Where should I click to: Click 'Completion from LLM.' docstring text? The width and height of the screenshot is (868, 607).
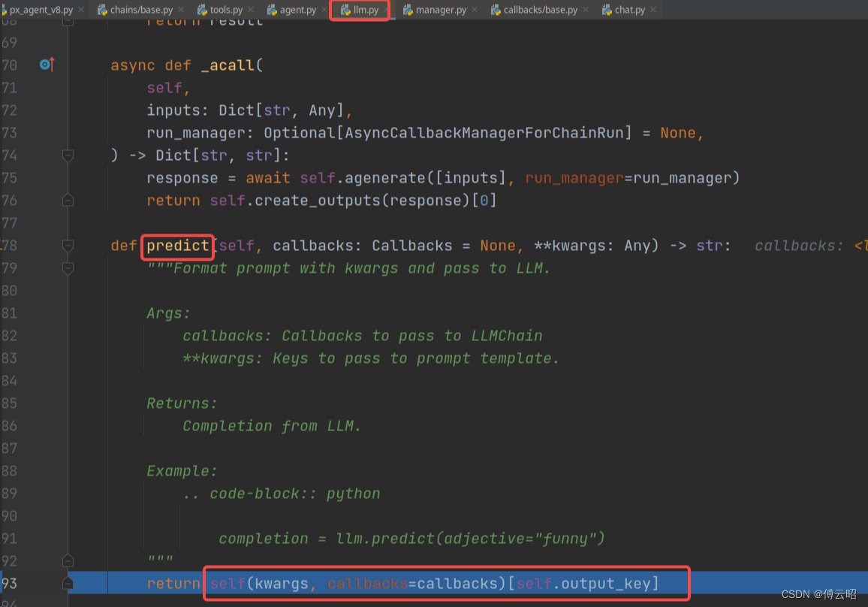click(x=272, y=426)
